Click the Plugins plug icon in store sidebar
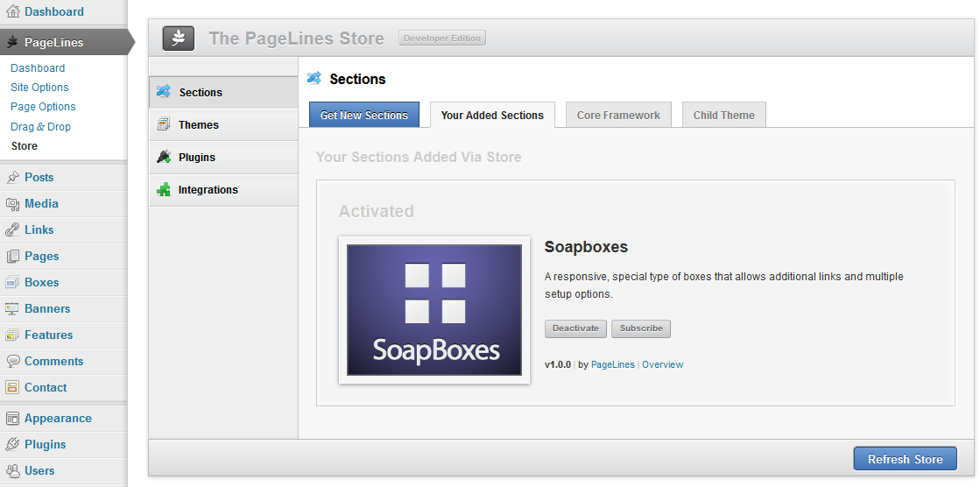The width and height of the screenshot is (980, 487). tap(163, 157)
